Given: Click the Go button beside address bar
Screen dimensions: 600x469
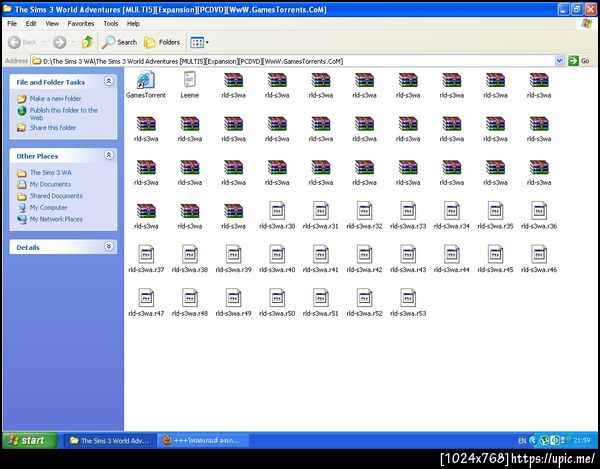Looking at the screenshot, I should tap(579, 61).
